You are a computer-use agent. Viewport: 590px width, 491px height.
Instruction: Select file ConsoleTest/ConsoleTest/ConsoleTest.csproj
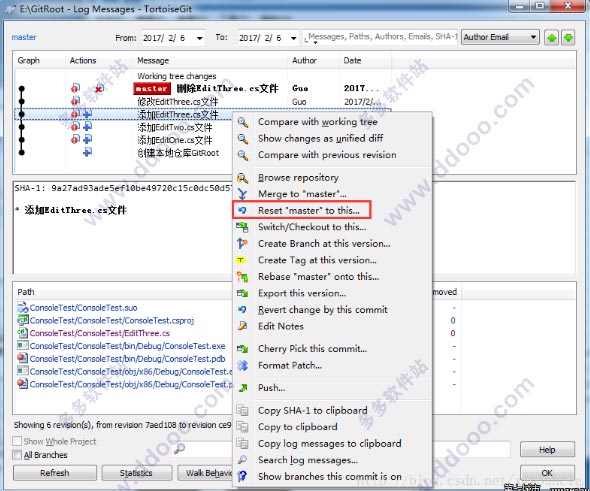tap(112, 320)
